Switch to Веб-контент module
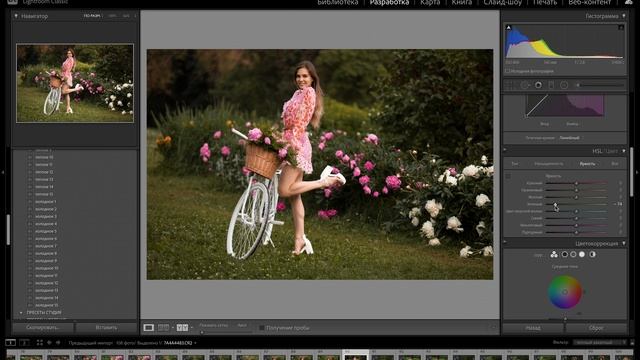 tap(590, 2)
